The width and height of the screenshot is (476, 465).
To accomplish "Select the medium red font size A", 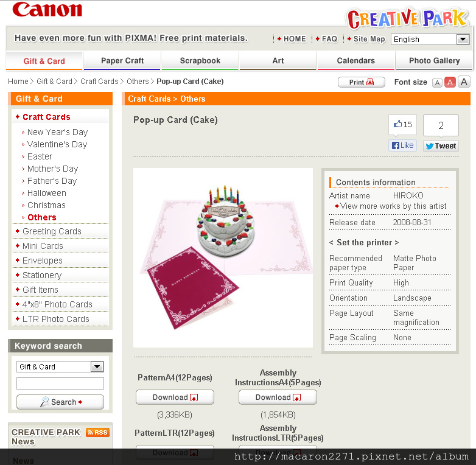I will (450, 82).
